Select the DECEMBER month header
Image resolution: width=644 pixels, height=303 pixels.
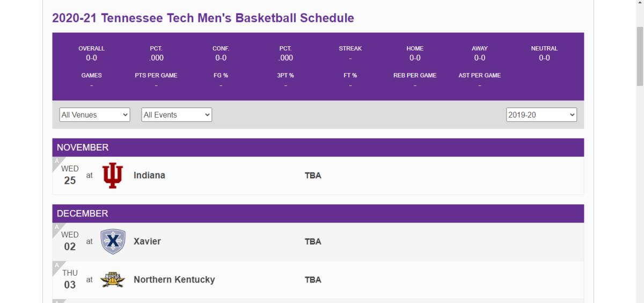[83, 214]
